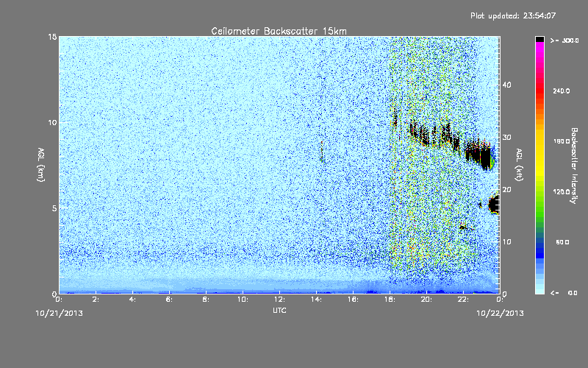Click the '30' tick on kft axis

pos(506,137)
